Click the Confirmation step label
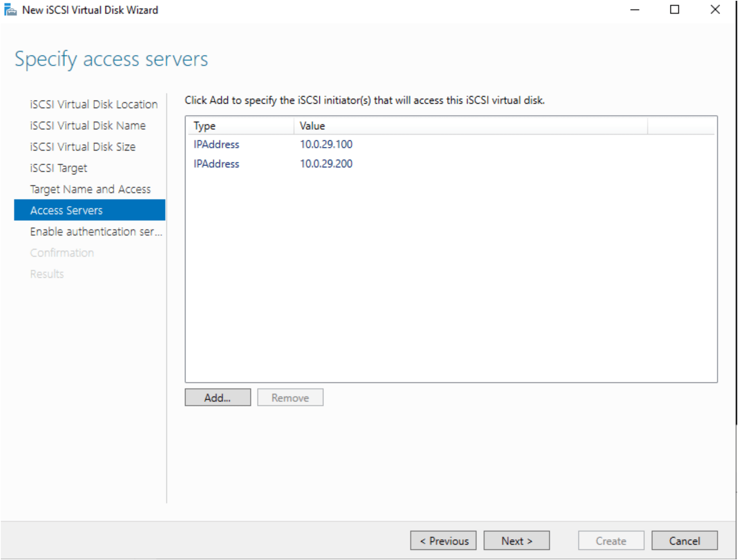Image resolution: width=738 pixels, height=560 pixels. click(x=62, y=253)
